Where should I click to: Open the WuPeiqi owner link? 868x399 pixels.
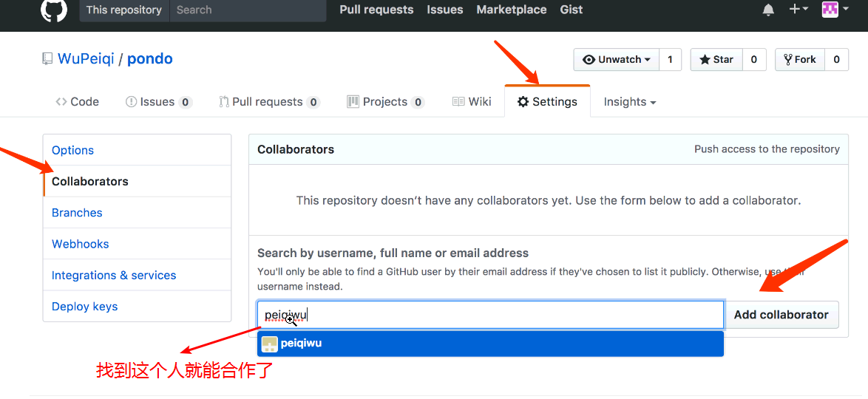(x=86, y=59)
